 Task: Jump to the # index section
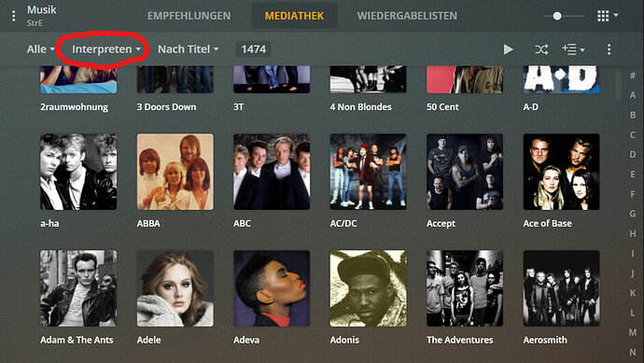click(633, 76)
